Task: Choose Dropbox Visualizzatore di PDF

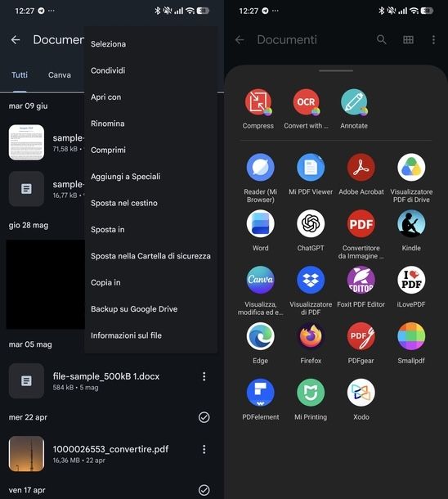Action: coord(311,280)
